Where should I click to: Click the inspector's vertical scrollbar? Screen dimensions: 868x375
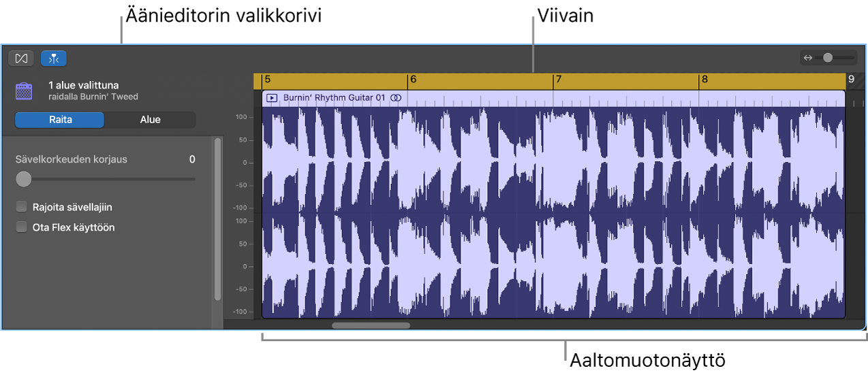point(218,218)
